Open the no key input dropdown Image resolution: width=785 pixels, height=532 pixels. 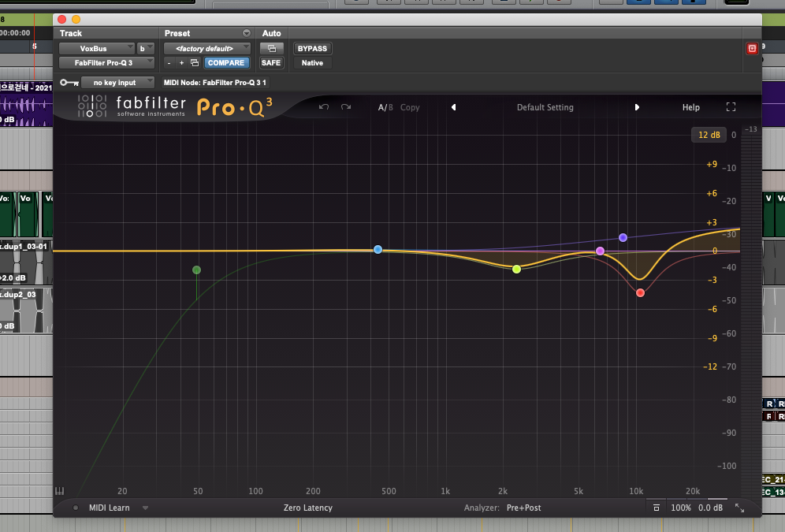point(117,83)
